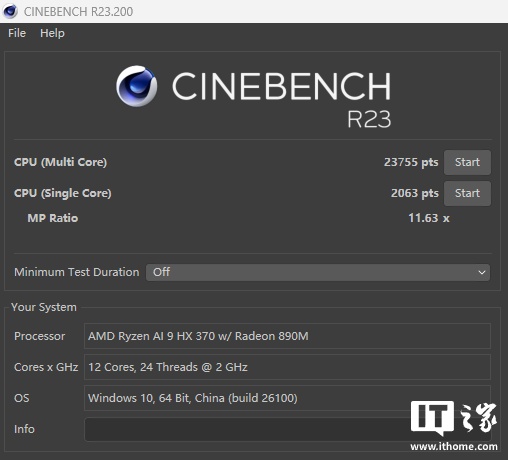Click the Cores x GHz field
508x460 pixels.
pos(287,367)
